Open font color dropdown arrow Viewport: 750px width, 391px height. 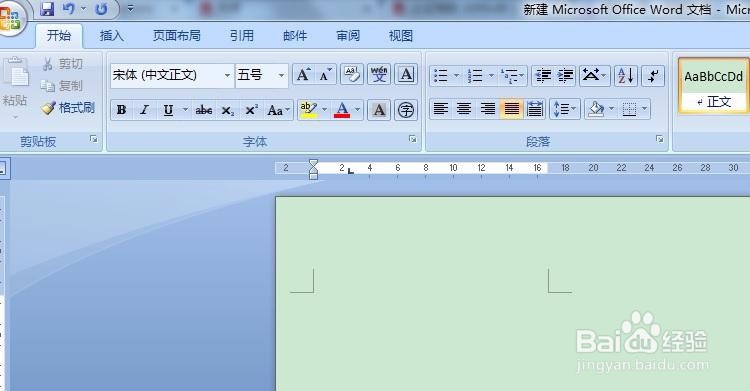[x=357, y=110]
